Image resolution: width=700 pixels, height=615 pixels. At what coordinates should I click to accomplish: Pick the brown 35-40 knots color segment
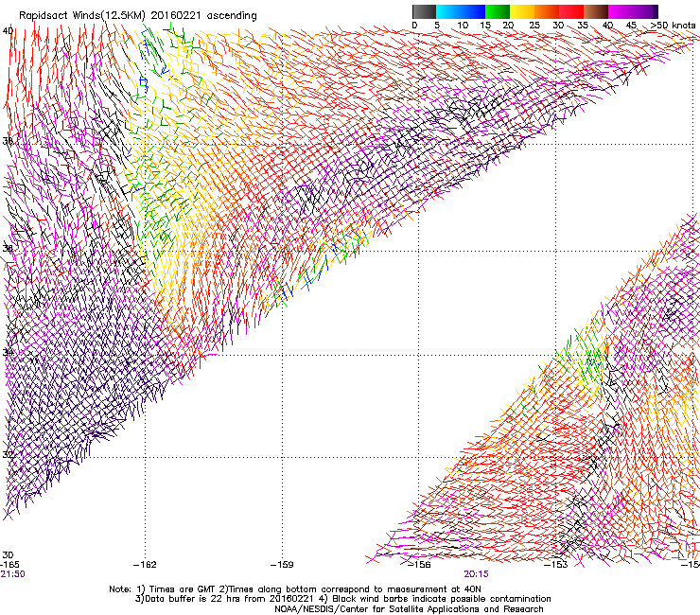point(596,11)
